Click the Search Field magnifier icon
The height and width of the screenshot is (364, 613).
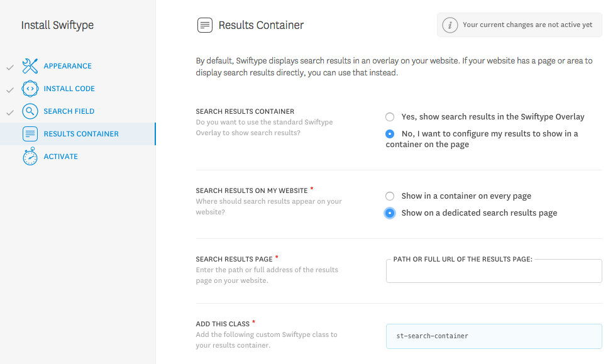[x=30, y=111]
